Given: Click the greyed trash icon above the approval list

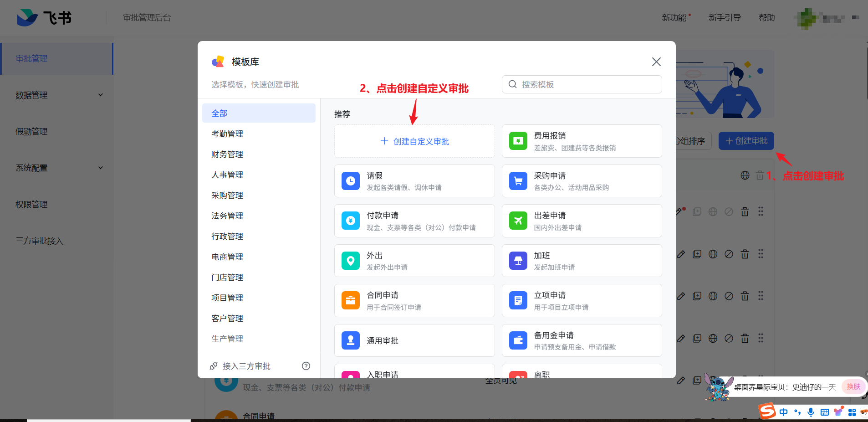Looking at the screenshot, I should [x=760, y=175].
